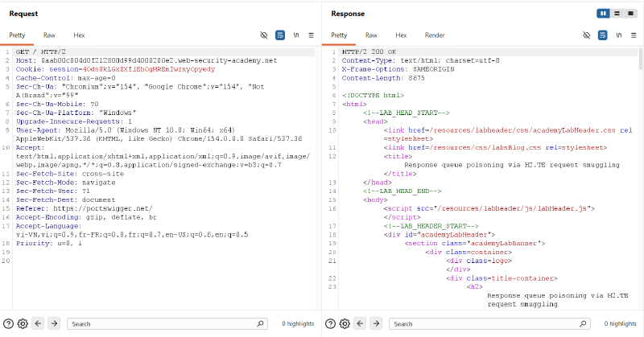Click the 'Sec-Ch-Ua-Platform: "Windows"' header
Viewport: 644px width, 337px height.
pyautogui.click(x=76, y=113)
